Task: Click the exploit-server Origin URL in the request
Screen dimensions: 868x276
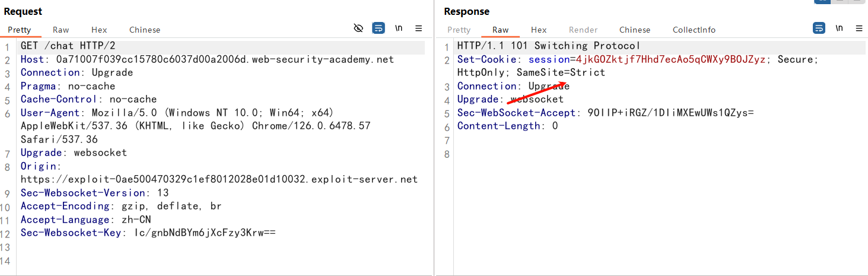Action: (219, 179)
